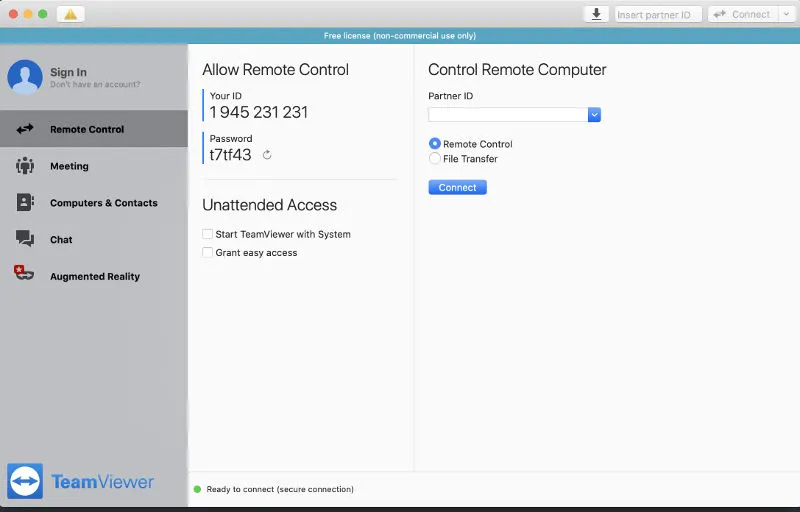Screen dimensions: 800x512
Task: Refresh the password with the circular arrow
Action: [x=267, y=155]
